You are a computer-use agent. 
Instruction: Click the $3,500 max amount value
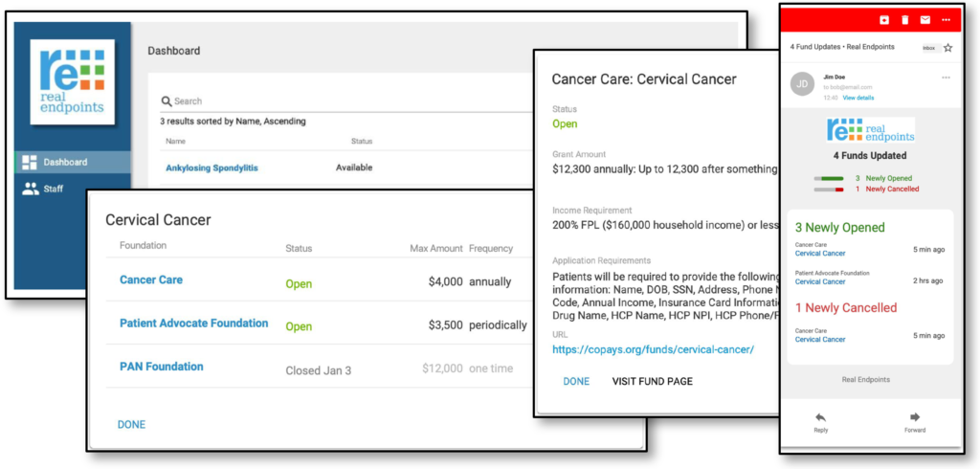pyautogui.click(x=446, y=325)
